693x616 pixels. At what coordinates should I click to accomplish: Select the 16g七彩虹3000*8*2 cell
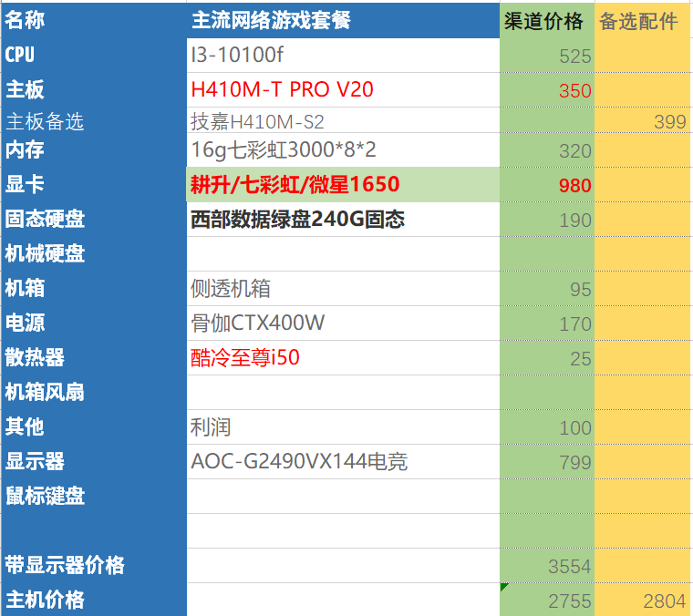(x=343, y=150)
